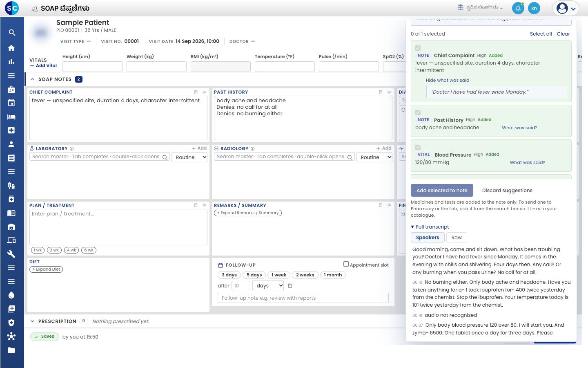Click Add selected to note button
The image size is (588, 368).
(x=442, y=191)
